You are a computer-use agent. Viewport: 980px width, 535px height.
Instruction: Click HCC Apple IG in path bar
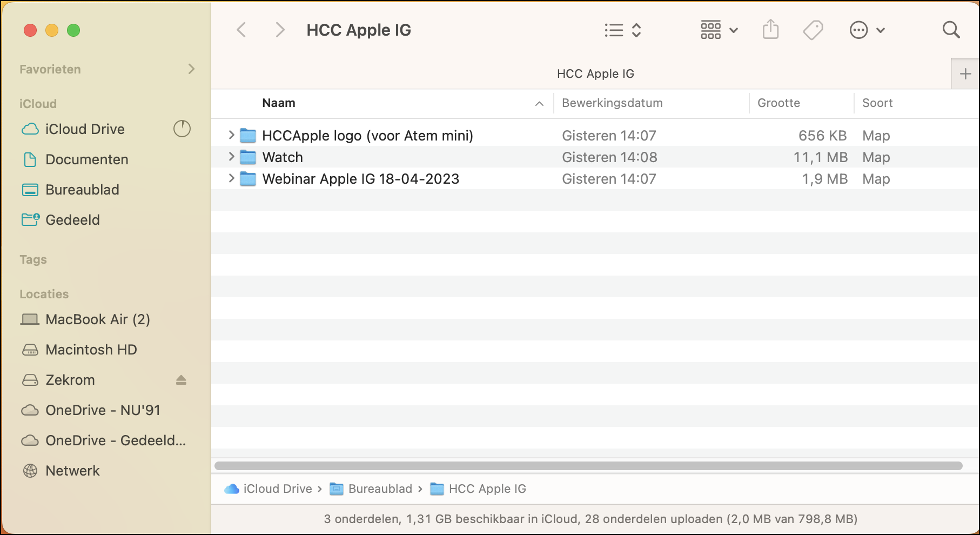(x=478, y=489)
